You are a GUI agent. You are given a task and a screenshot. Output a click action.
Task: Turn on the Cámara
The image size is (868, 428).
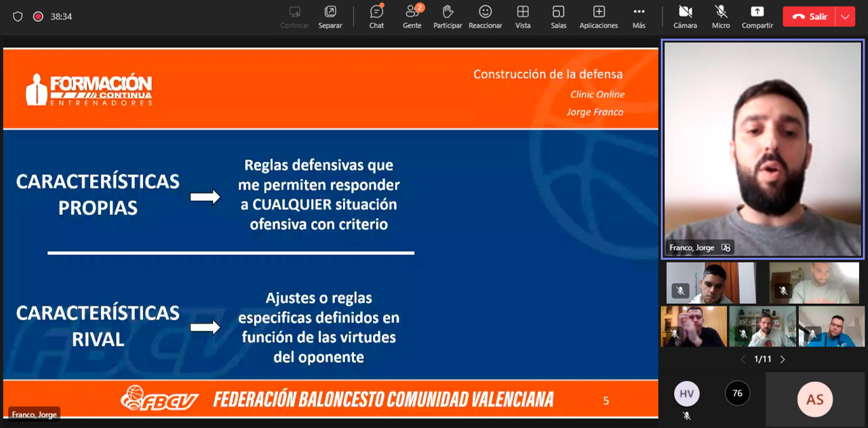pyautogui.click(x=685, y=17)
